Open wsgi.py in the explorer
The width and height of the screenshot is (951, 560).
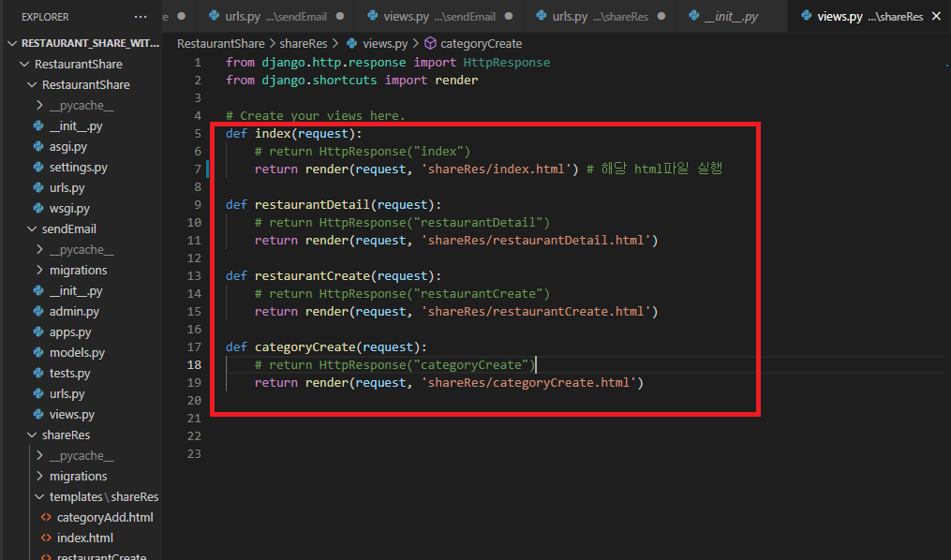[x=69, y=209]
